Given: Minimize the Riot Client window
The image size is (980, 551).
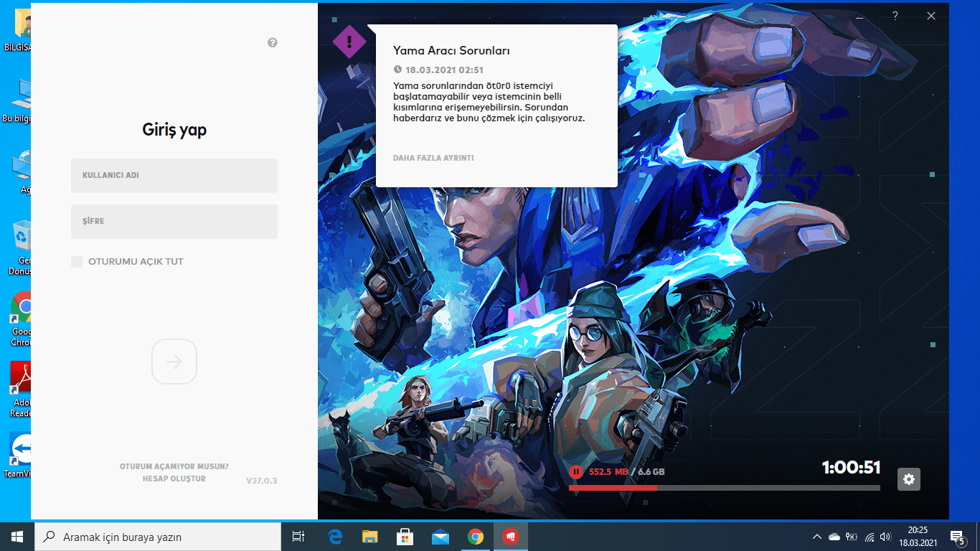Looking at the screenshot, I should tap(859, 16).
